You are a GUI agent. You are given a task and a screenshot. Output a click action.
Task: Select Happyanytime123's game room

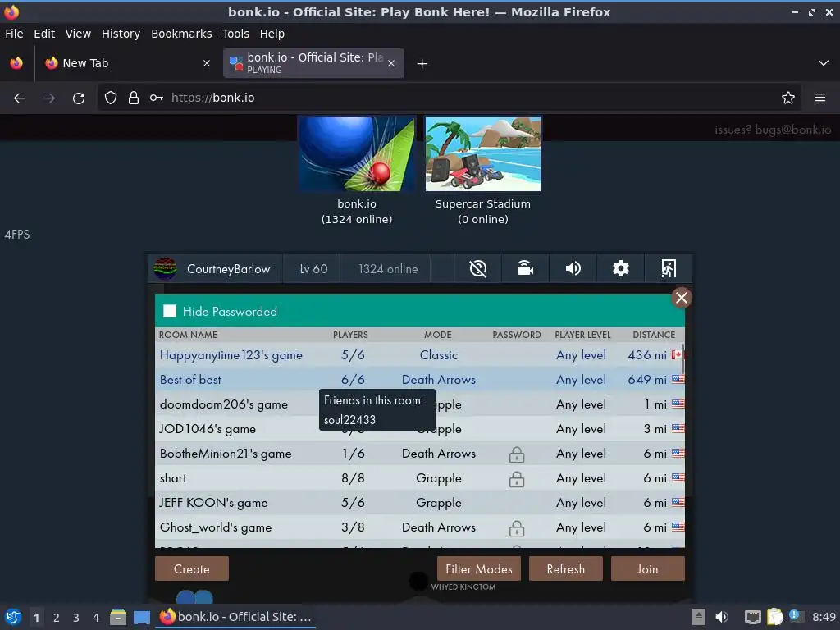coord(420,354)
